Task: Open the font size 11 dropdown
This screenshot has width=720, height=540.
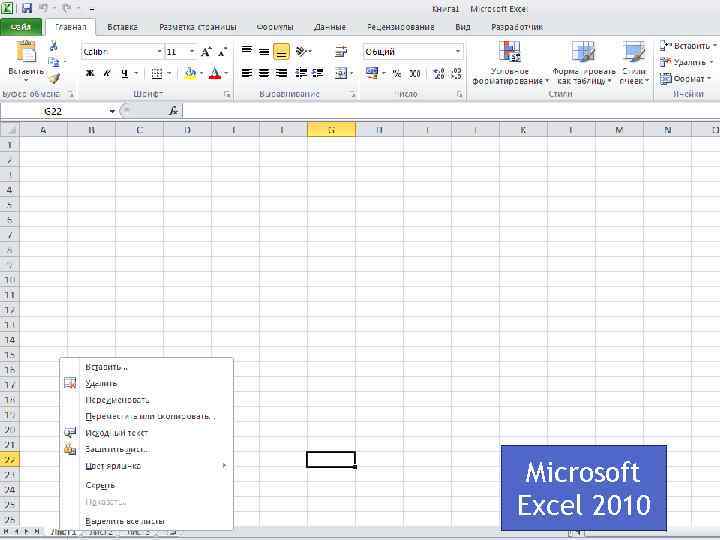Action: [x=192, y=51]
